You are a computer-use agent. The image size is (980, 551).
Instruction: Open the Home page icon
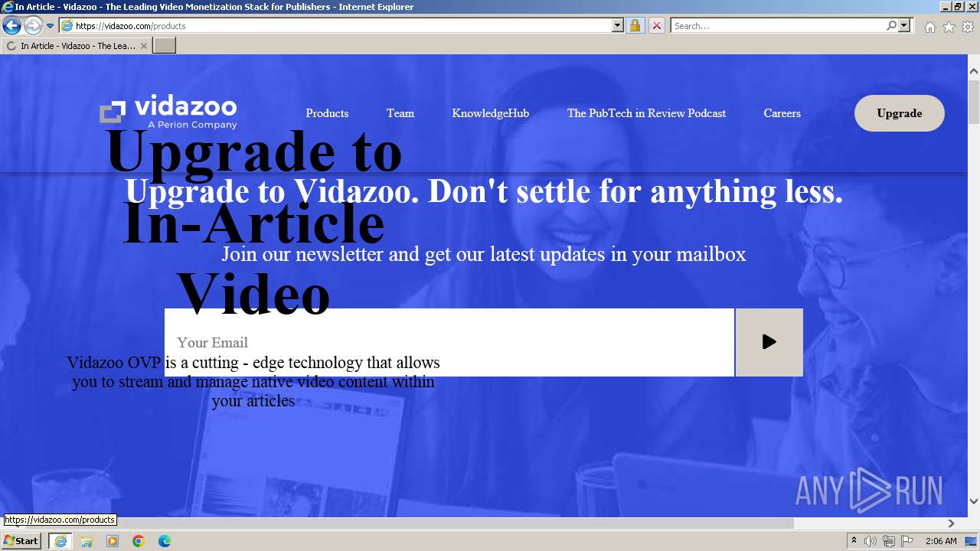pos(929,27)
